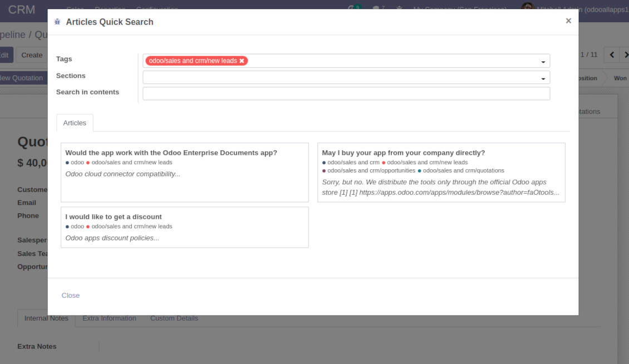
Task: Click the Tags field label
Action: tap(64, 59)
